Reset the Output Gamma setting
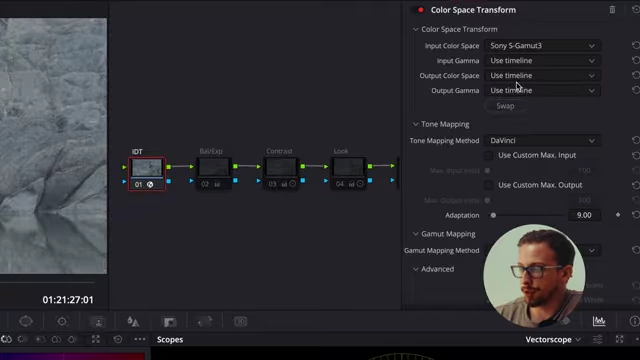The width and height of the screenshot is (640, 360). tap(636, 90)
